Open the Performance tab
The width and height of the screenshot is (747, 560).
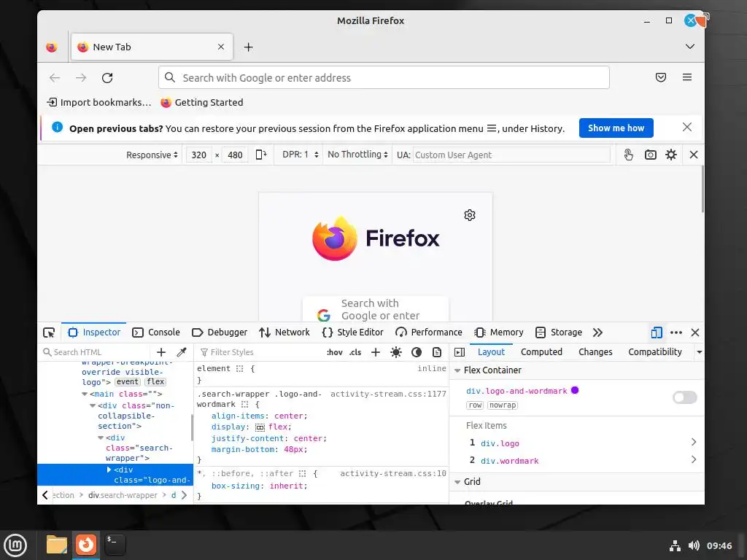point(429,332)
